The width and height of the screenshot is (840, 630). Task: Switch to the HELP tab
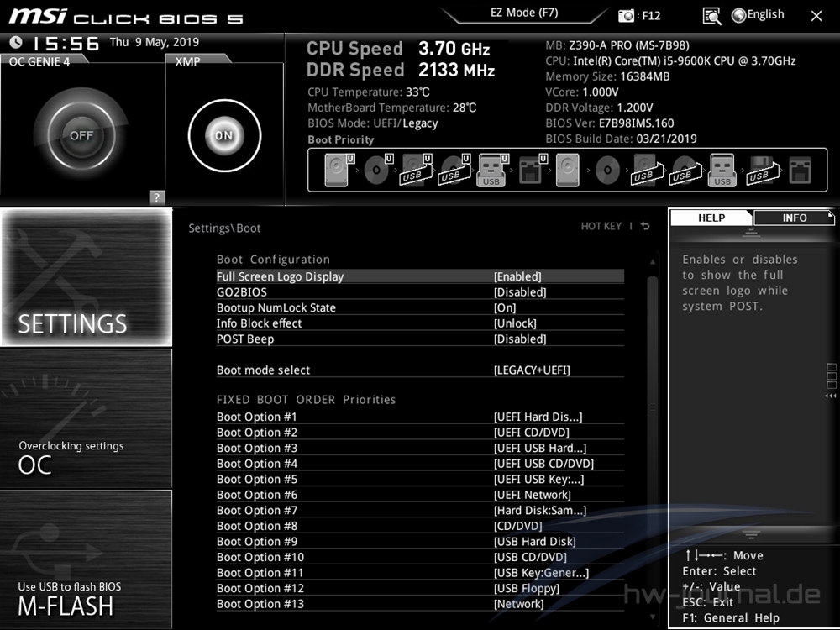(711, 218)
